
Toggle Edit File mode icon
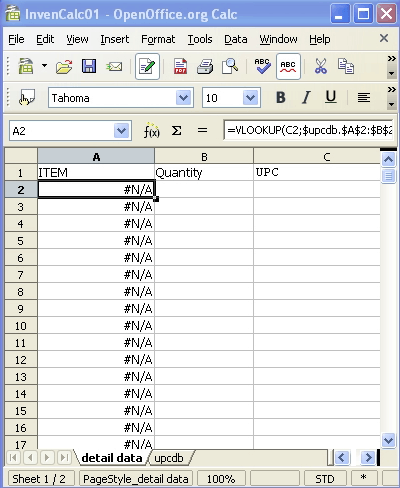point(147,66)
